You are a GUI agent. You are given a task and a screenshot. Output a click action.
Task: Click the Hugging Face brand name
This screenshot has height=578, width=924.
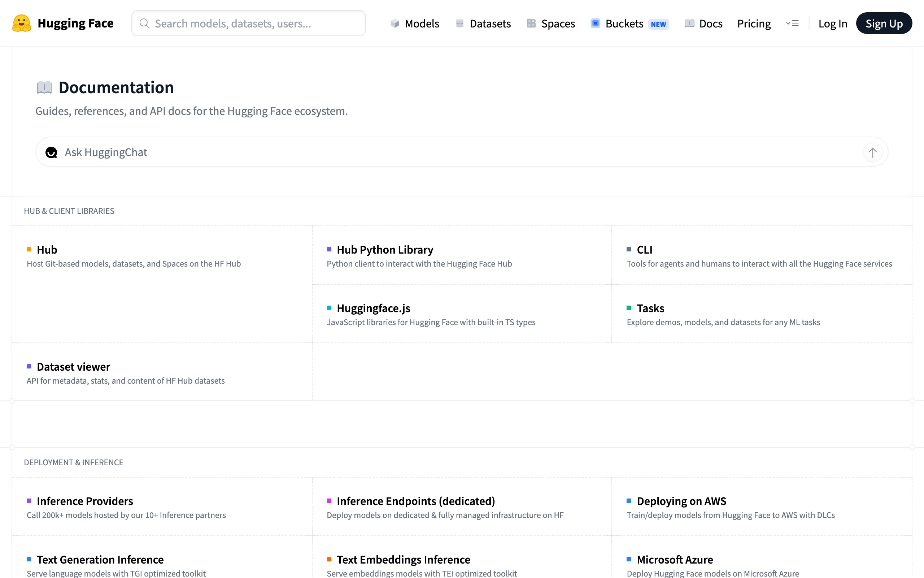click(75, 23)
